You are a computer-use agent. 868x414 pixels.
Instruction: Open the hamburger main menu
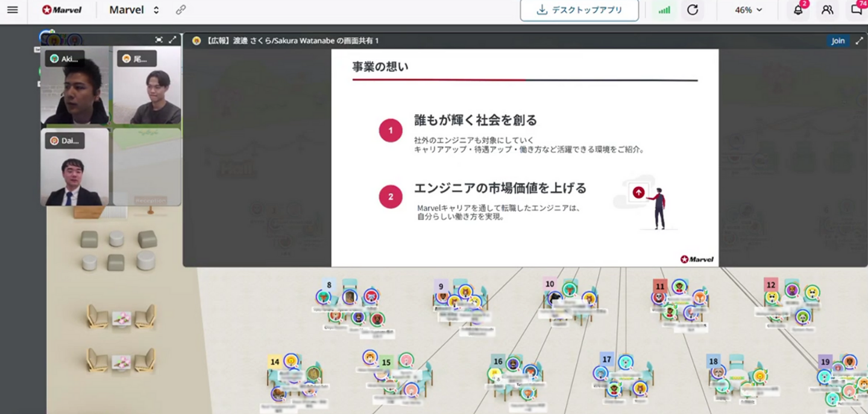point(12,10)
